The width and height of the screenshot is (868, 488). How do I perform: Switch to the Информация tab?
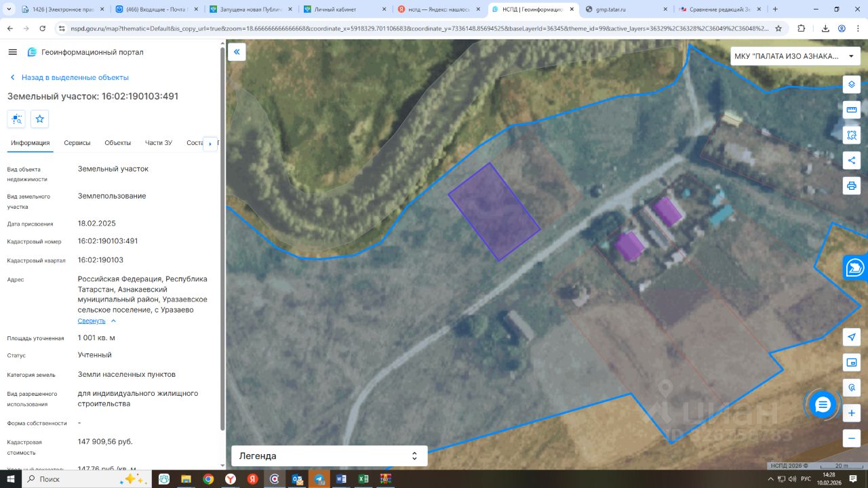coord(31,143)
